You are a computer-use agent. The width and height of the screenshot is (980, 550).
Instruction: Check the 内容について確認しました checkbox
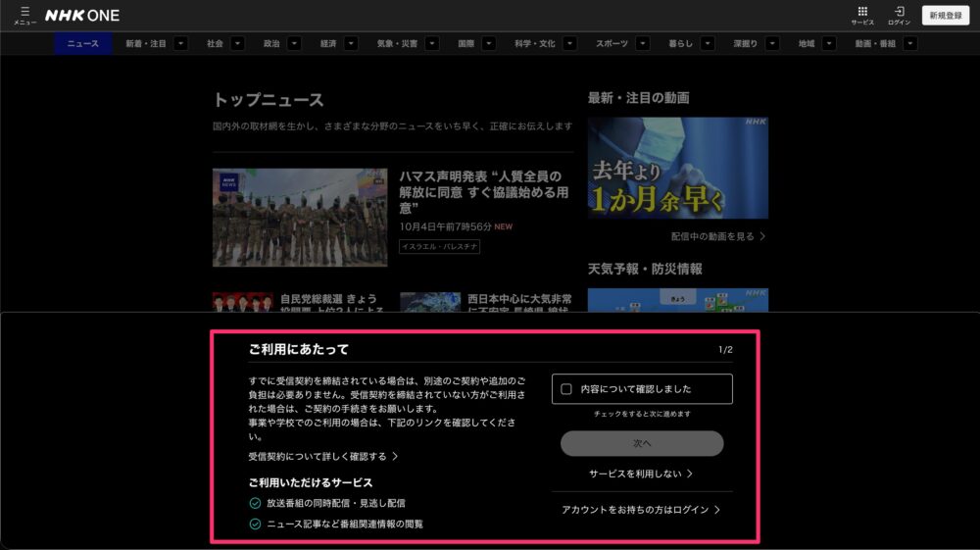pos(566,389)
